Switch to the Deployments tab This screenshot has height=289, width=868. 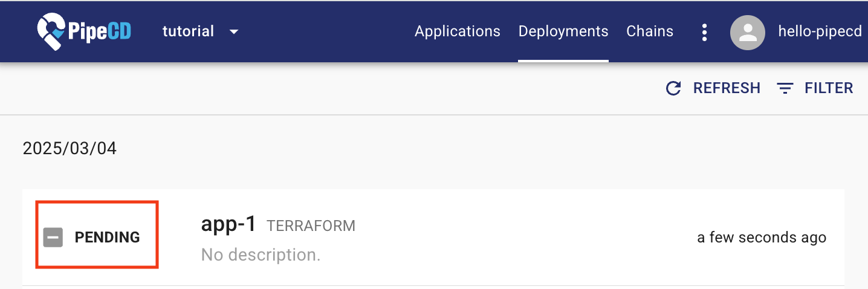[x=563, y=31]
